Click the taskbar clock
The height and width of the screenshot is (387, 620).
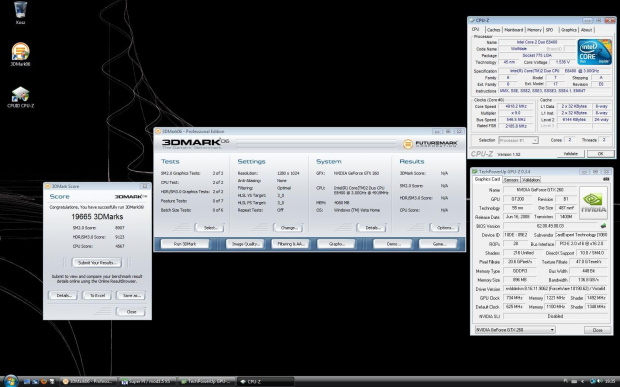610,381
